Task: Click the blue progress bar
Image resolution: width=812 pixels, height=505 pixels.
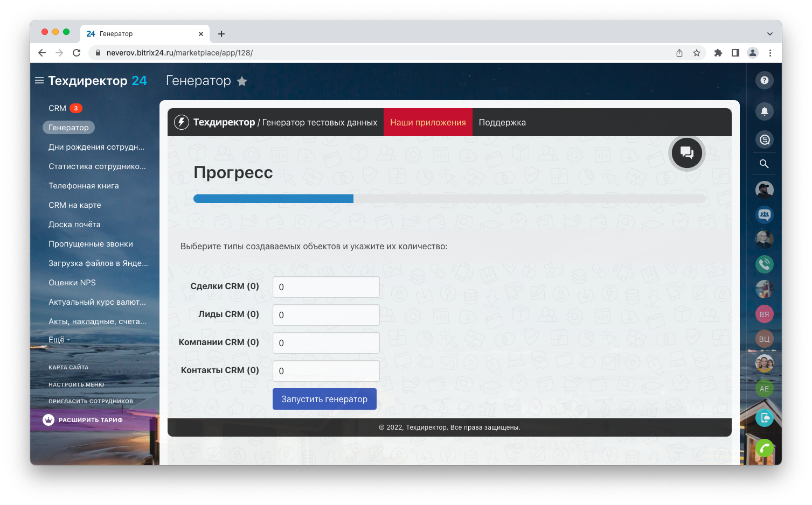Action: point(273,199)
